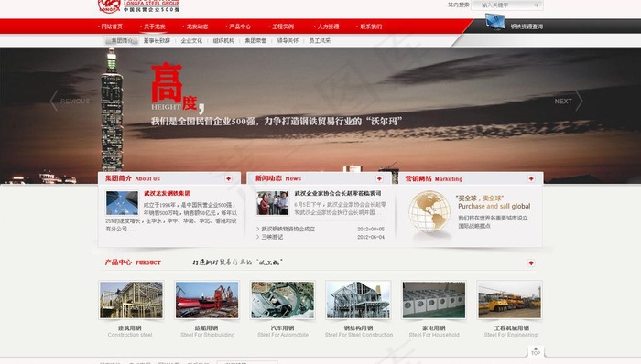The height and width of the screenshot is (364, 641).
Task: Select the 集团简介 sub-nav tab
Action: [122, 41]
